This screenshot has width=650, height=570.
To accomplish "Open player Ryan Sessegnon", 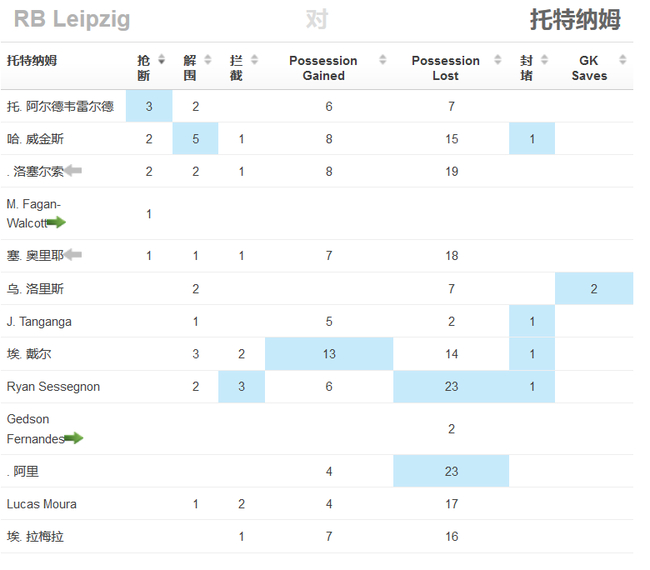I will click(x=53, y=386).
